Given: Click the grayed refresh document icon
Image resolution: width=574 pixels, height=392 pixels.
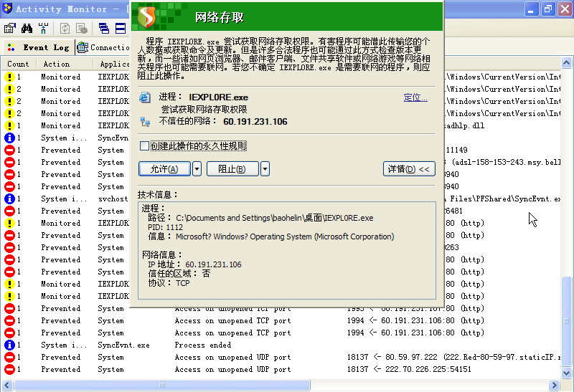Looking at the screenshot, I should tap(65, 28).
